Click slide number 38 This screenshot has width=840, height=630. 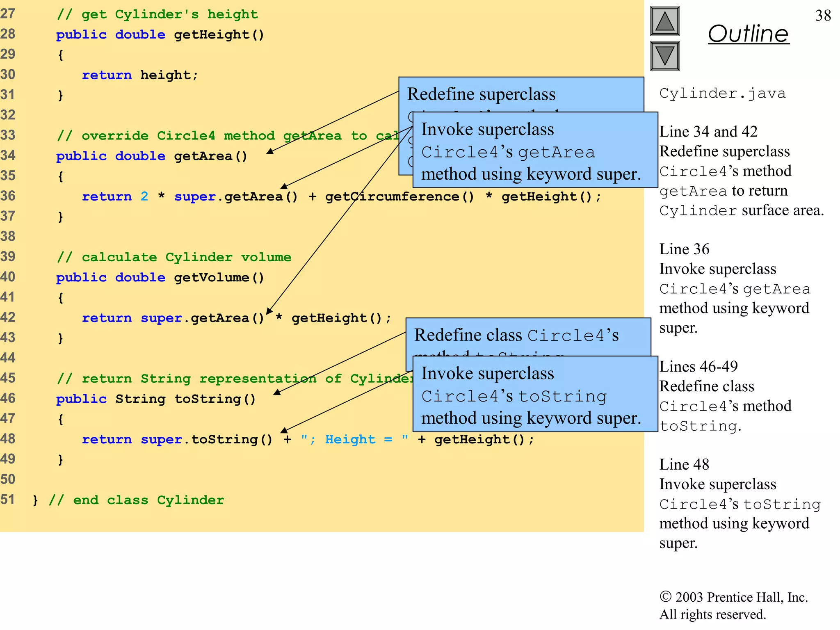(823, 16)
